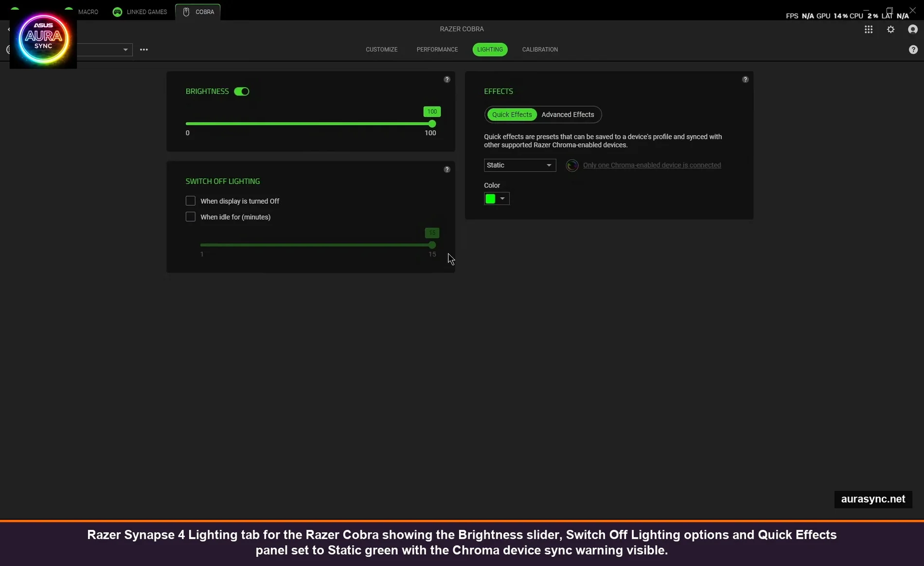
Task: Open Synapse settings via gear icon
Action: click(890, 29)
